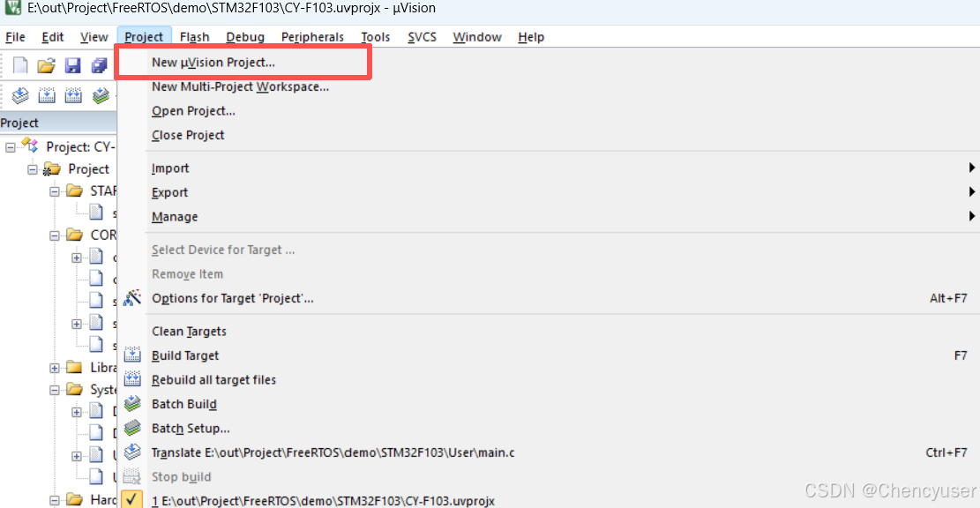
Task: Expand the 'Libra' folder in project tree
Action: click(55, 368)
